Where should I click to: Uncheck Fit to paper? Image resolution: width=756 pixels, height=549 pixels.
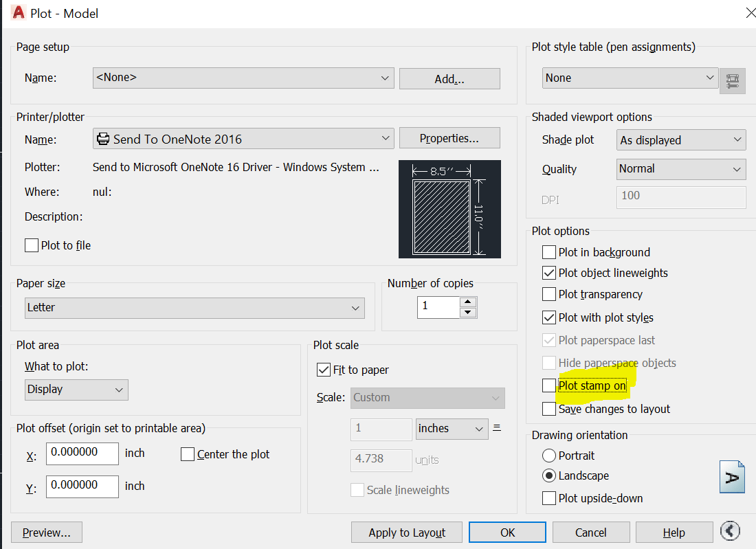[x=323, y=370]
